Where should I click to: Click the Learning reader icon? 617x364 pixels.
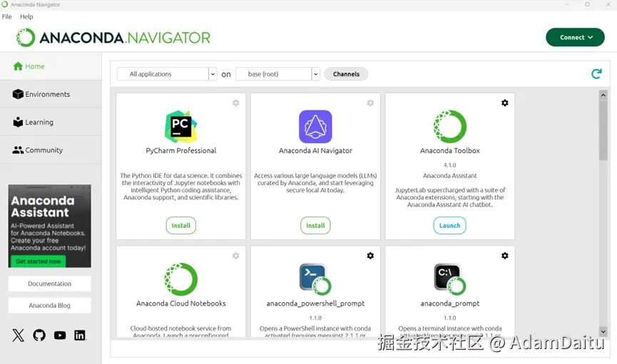(18, 122)
